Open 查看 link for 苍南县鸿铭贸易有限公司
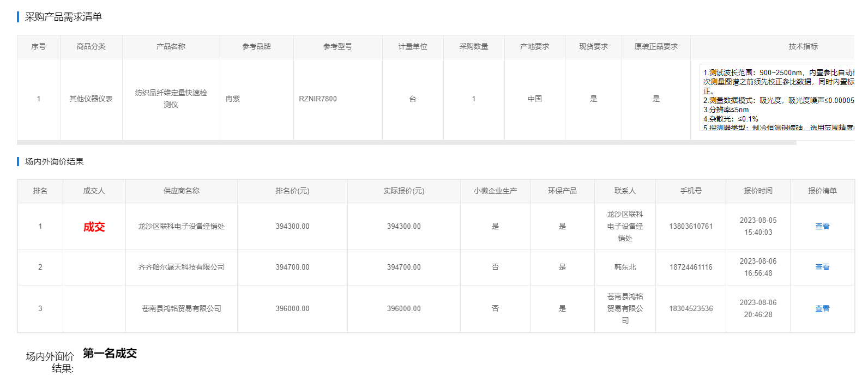The width and height of the screenshot is (868, 383). pyautogui.click(x=822, y=308)
